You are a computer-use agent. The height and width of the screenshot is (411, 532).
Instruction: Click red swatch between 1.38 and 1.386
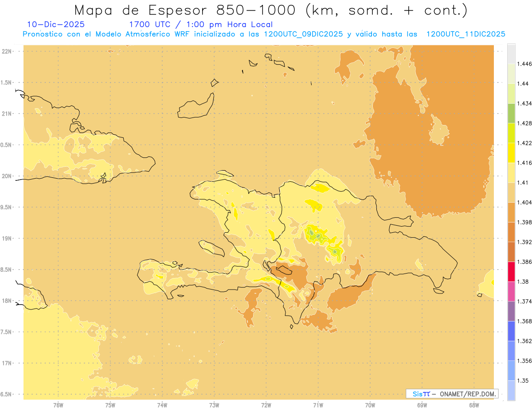click(x=511, y=271)
